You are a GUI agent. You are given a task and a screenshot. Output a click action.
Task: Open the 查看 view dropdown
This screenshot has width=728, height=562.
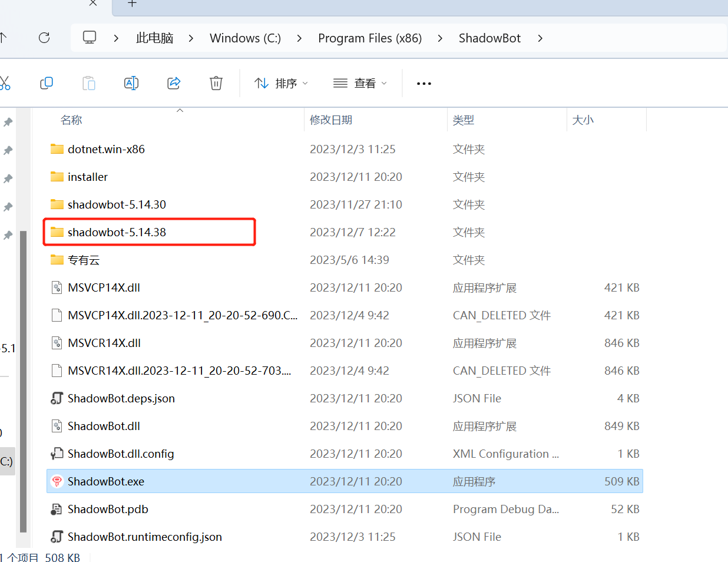click(360, 84)
